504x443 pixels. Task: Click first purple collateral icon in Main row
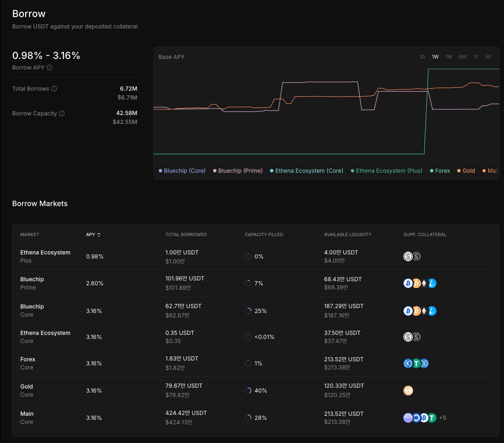[408, 418]
